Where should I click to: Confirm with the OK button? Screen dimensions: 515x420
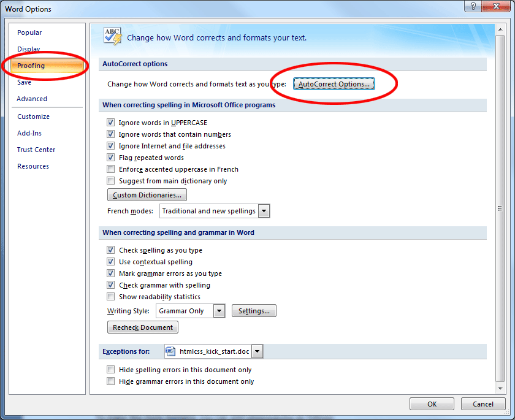[x=432, y=404]
